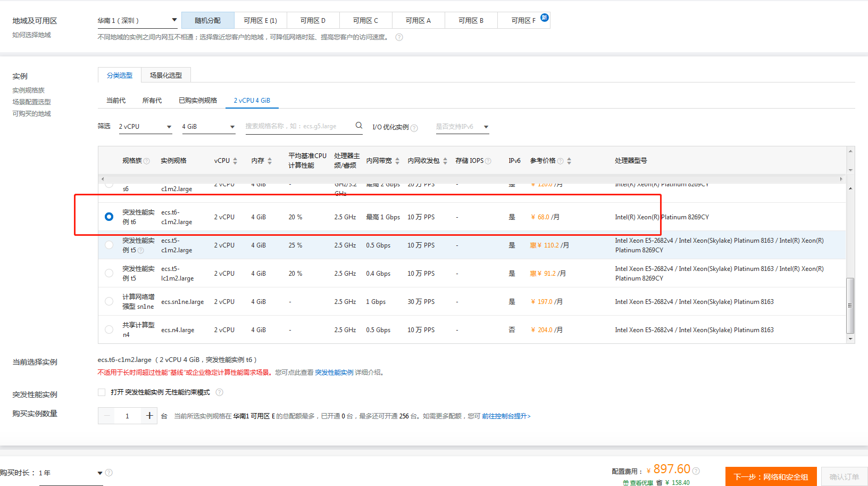
Task: Select 可用区 B zone
Action: point(471,20)
